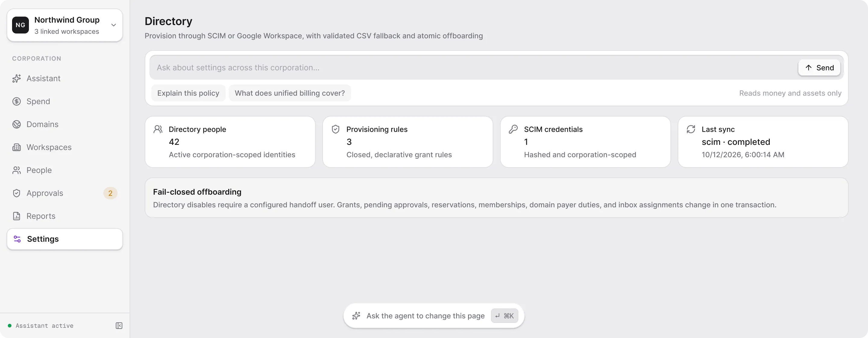Click the Spend dollar-coin icon

(17, 101)
